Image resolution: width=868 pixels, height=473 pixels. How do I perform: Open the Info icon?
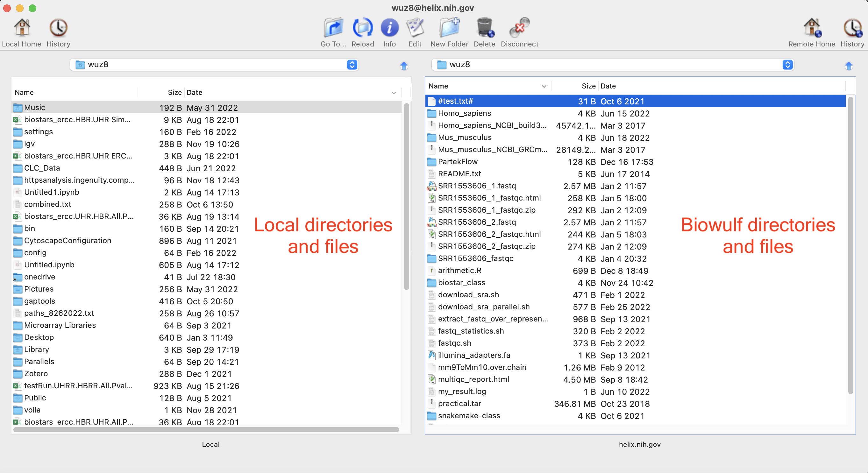click(x=389, y=28)
